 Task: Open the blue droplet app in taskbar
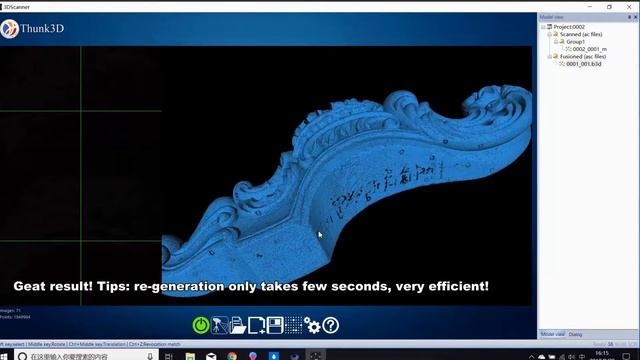click(274, 356)
